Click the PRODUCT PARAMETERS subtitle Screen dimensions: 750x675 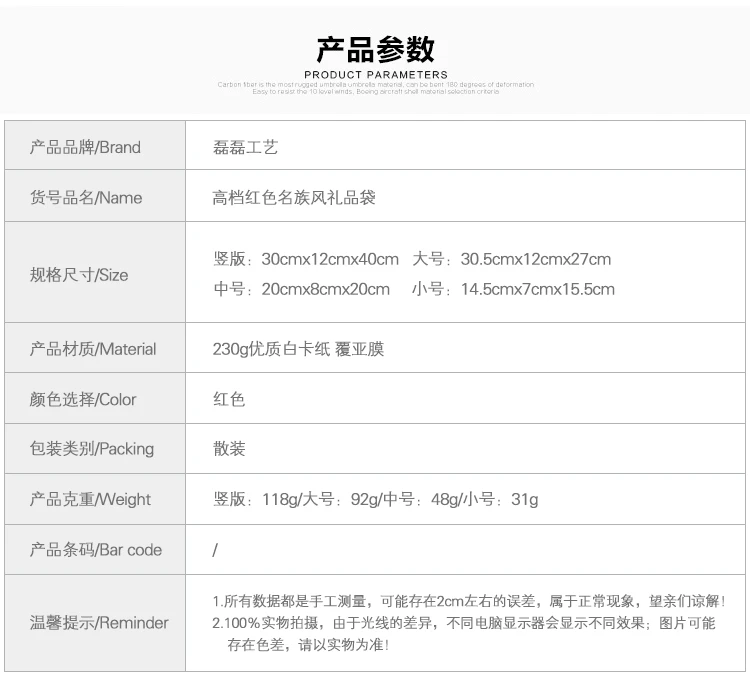tap(375, 74)
